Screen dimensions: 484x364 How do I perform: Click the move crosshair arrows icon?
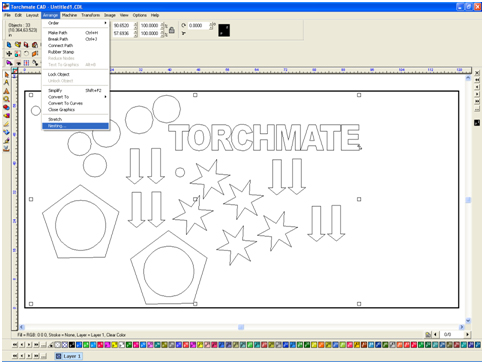click(x=9, y=54)
